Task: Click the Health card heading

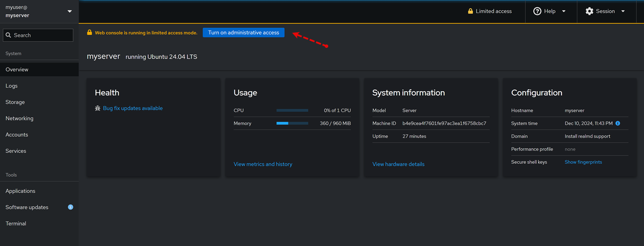Action: click(x=107, y=93)
